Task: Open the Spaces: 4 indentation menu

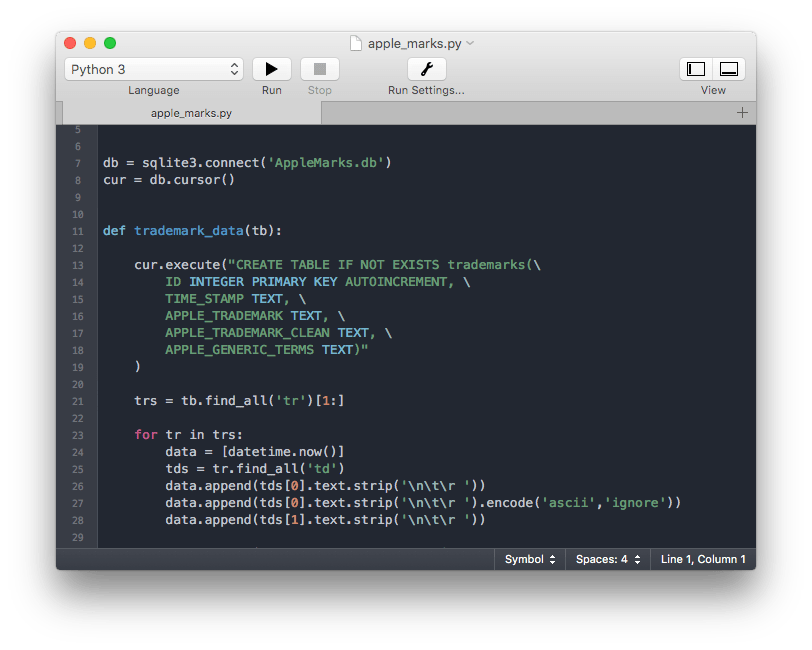Action: [607, 559]
